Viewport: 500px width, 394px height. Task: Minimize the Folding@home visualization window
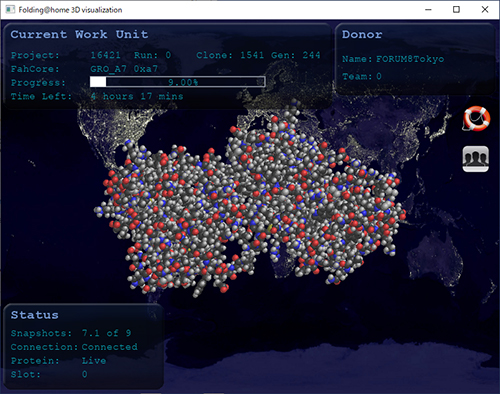(428, 10)
